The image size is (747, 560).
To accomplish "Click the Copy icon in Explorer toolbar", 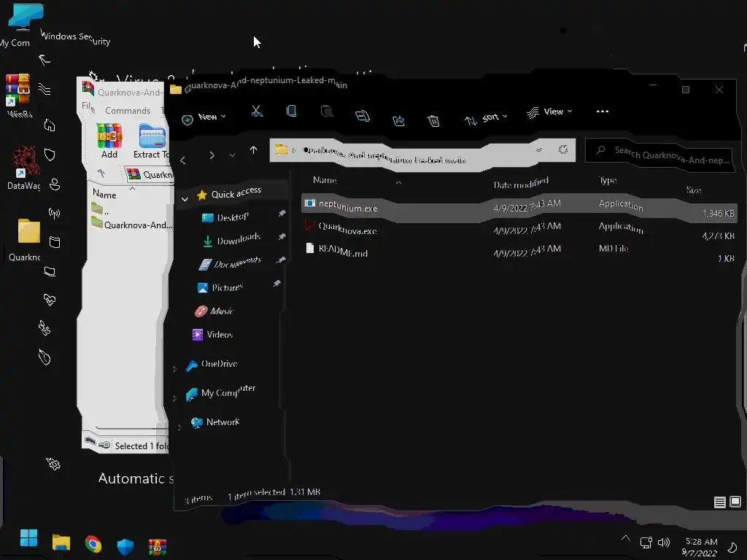I will 291,112.
